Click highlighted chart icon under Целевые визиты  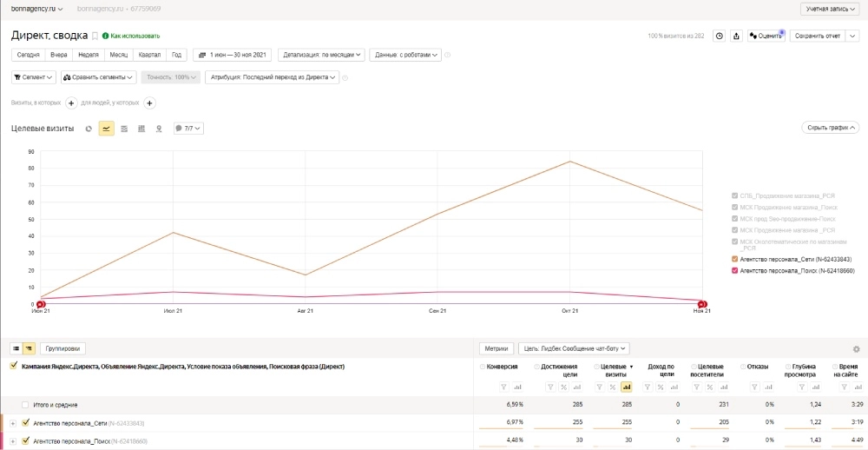coord(627,387)
